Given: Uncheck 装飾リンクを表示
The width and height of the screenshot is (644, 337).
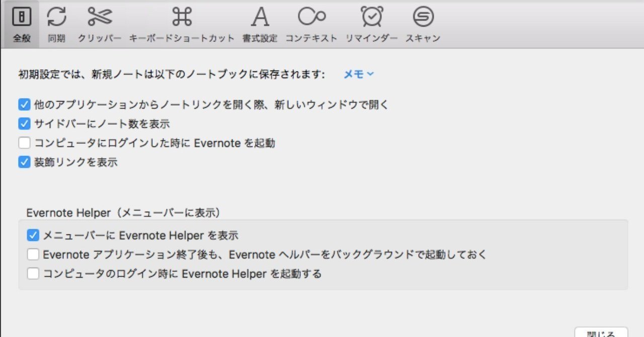Looking at the screenshot, I should [24, 162].
